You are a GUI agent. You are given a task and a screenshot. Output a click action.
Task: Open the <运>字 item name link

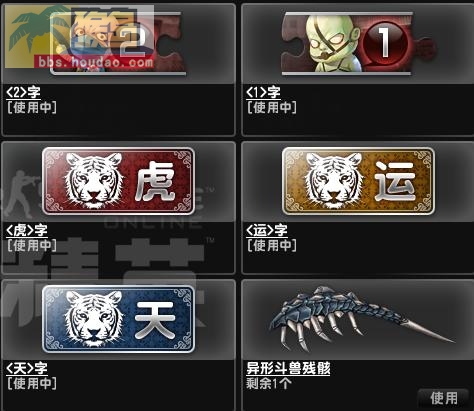pyautogui.click(x=267, y=230)
